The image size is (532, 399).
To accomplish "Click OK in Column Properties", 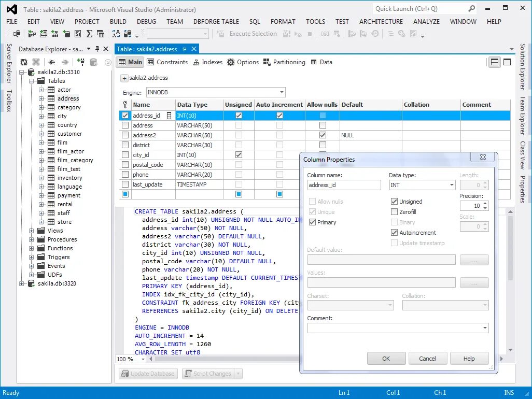I will pyautogui.click(x=386, y=358).
